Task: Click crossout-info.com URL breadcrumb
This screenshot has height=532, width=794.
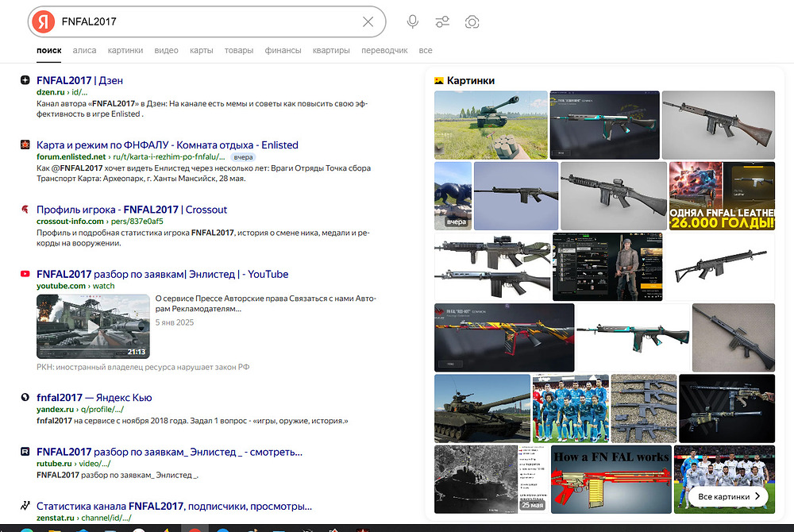Action: [x=100, y=222]
